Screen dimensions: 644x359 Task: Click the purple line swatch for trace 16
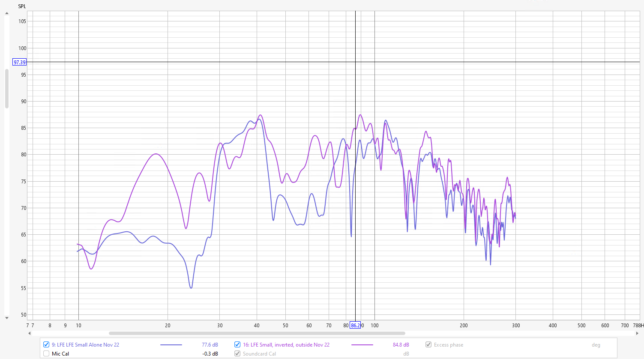tap(362, 345)
